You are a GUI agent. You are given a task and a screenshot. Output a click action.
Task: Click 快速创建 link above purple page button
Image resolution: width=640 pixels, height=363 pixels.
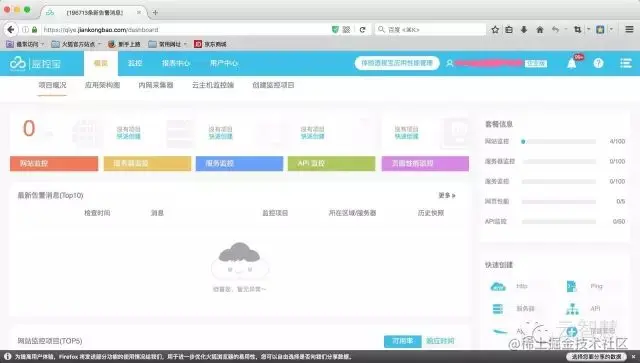tap(407, 136)
